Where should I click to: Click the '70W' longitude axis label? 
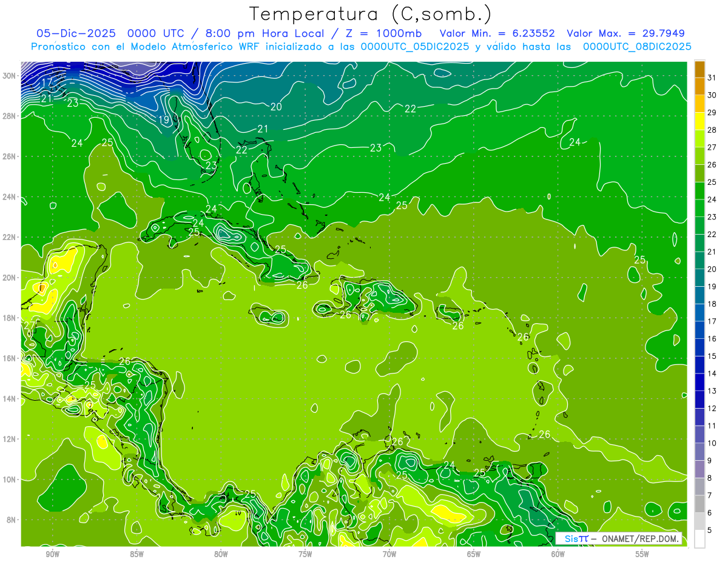point(389,555)
